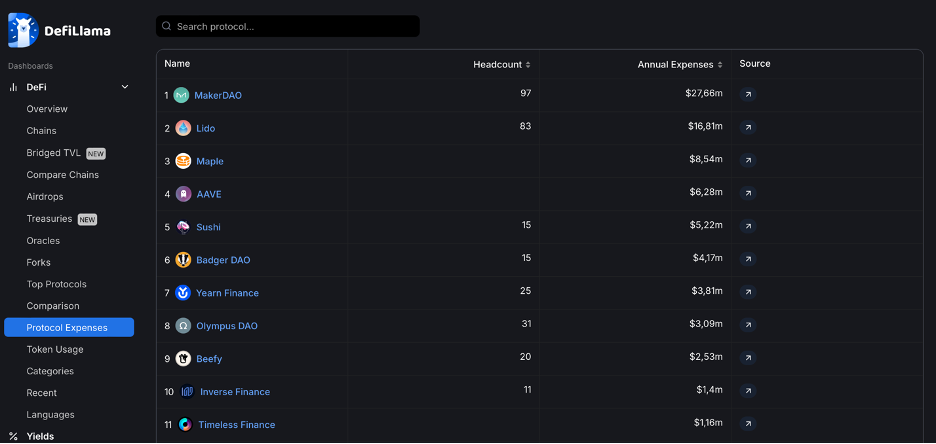Open the Lido protocol link

[x=206, y=128]
